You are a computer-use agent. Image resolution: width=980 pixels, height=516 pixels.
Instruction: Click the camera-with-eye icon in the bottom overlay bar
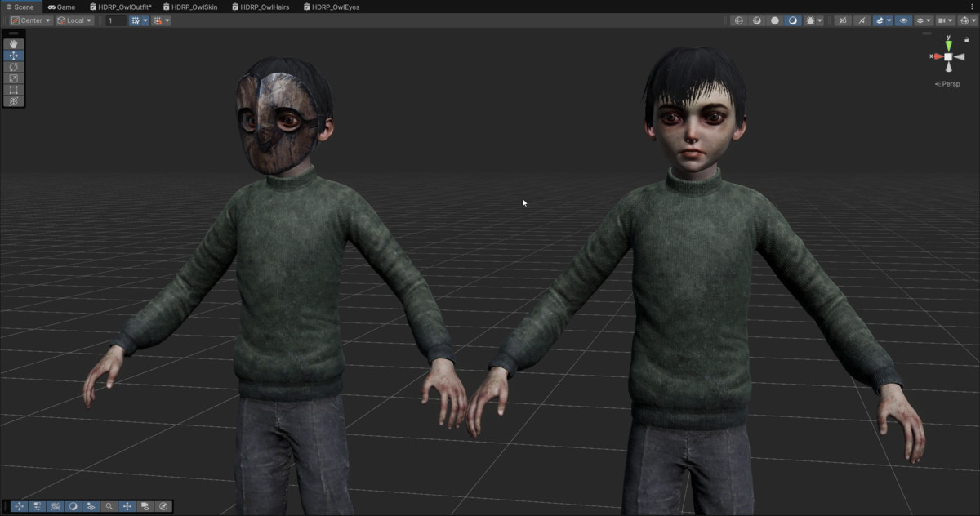(x=145, y=506)
